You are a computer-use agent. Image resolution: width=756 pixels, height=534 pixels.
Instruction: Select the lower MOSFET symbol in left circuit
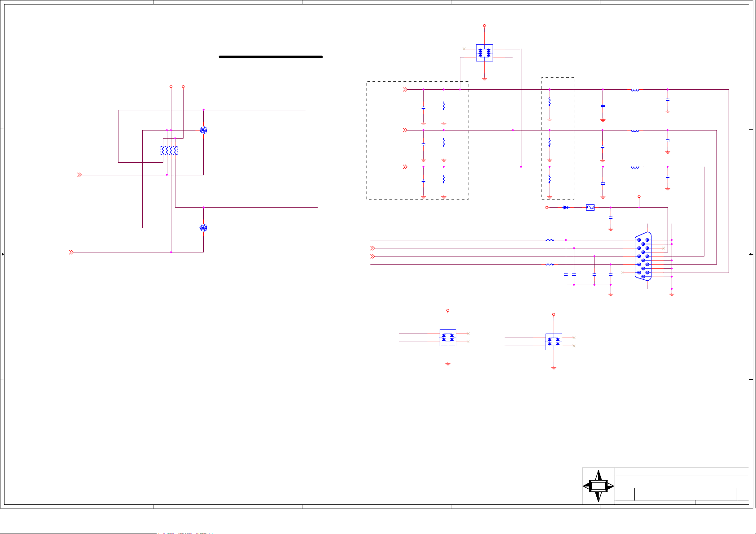203,228
